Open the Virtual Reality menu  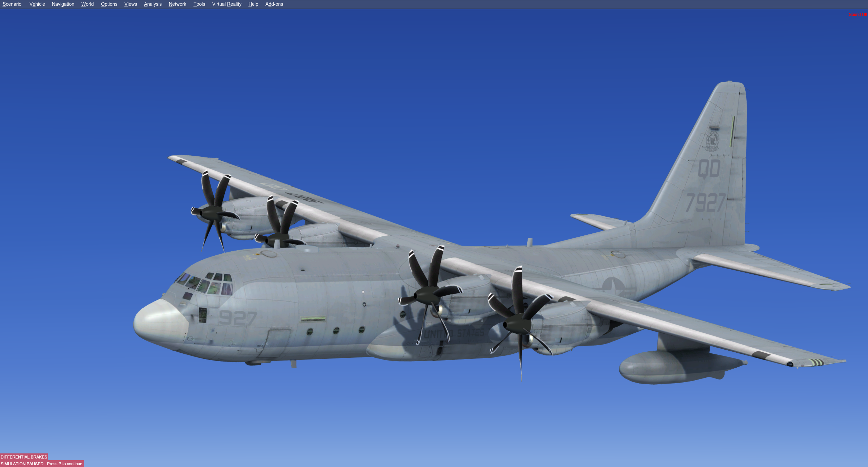click(x=226, y=4)
